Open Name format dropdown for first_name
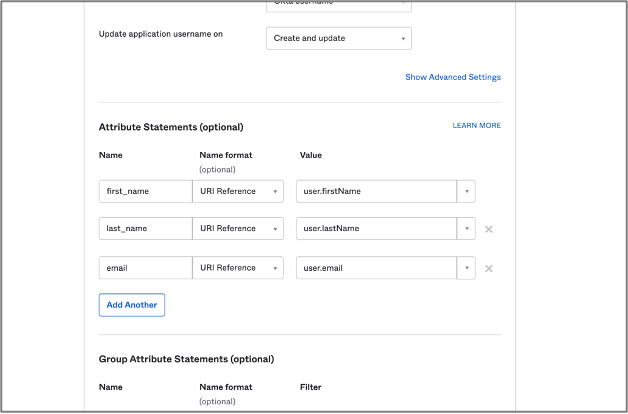This screenshot has height=414, width=628. coord(238,191)
